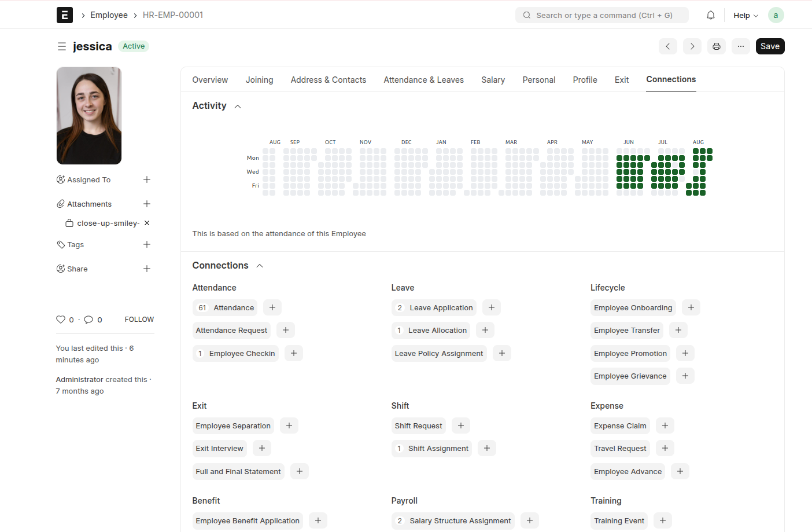
Task: Toggle the sidebar hamburger menu icon
Action: [62, 46]
